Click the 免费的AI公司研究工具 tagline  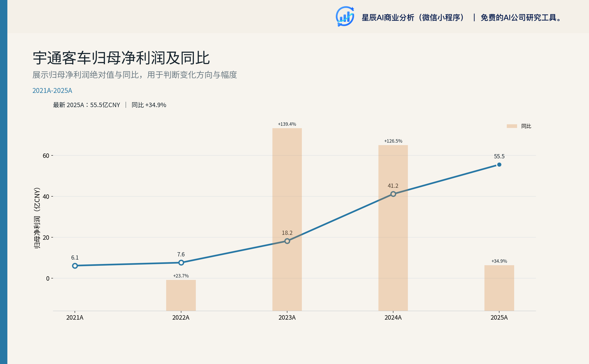[521, 18]
